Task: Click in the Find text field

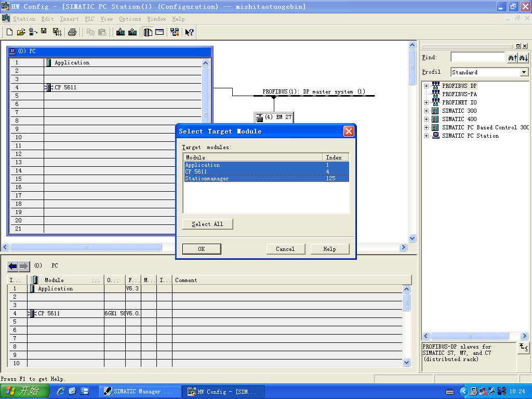Action: click(x=477, y=57)
